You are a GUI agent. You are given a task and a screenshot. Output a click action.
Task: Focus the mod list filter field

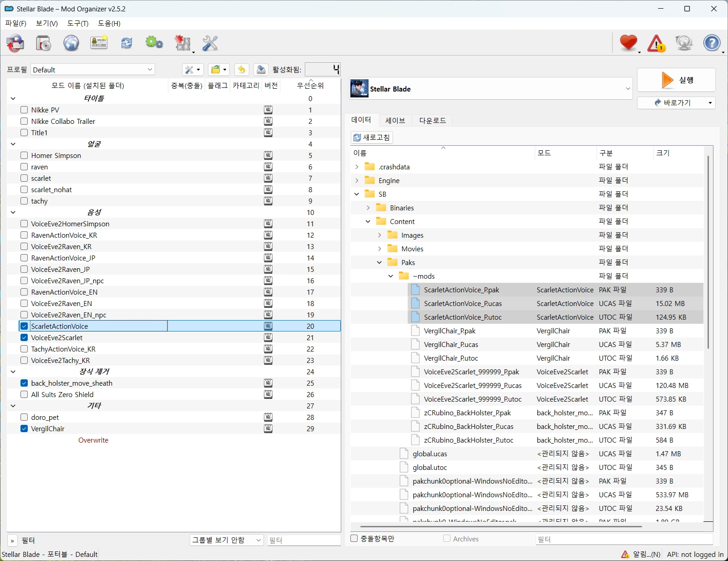point(303,540)
